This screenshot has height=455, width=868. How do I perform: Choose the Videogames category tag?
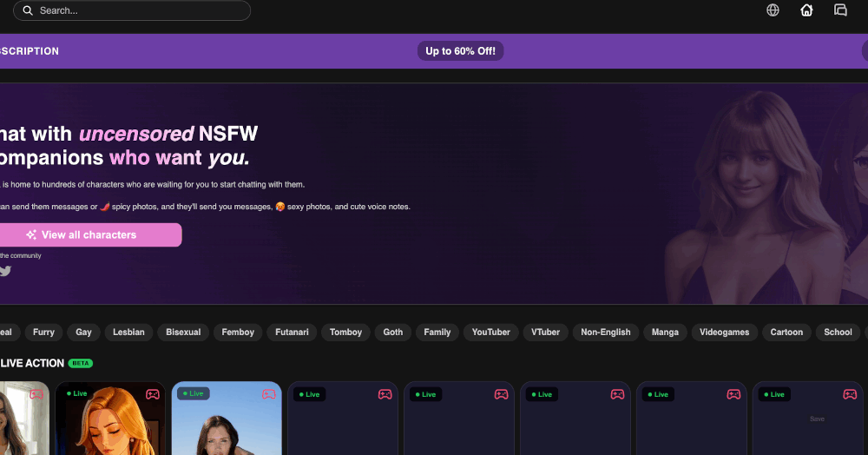click(724, 332)
